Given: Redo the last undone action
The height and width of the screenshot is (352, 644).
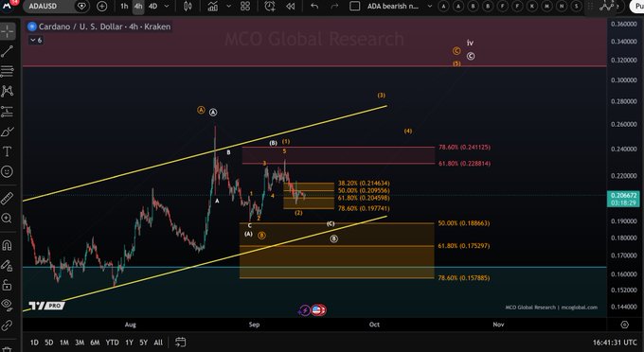Looking at the screenshot, I should coord(334,7).
